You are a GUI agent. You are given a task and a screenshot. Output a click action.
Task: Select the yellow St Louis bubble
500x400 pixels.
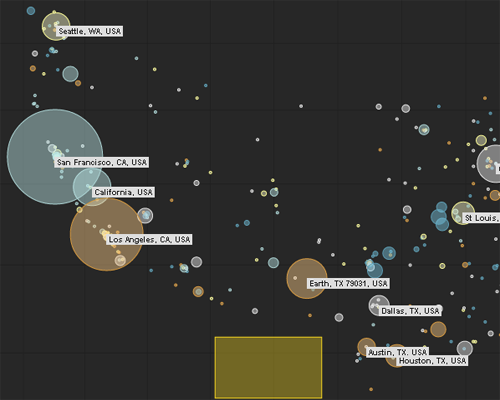click(463, 213)
